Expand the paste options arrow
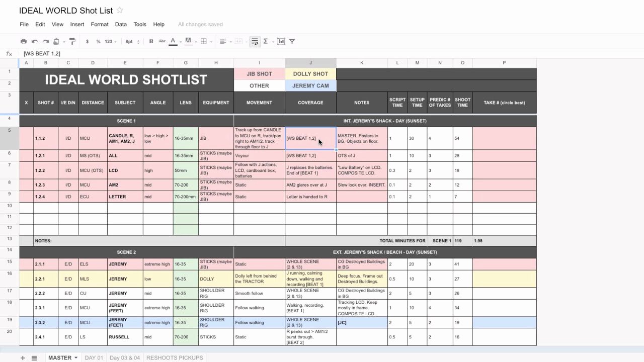Viewport: 644px width, 362px height. coord(63,42)
